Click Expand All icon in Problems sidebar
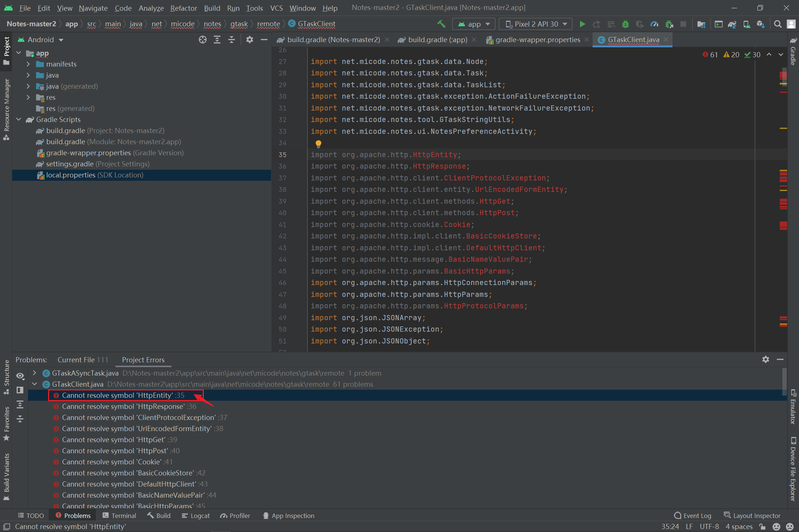Image resolution: width=799 pixels, height=532 pixels. point(20,404)
